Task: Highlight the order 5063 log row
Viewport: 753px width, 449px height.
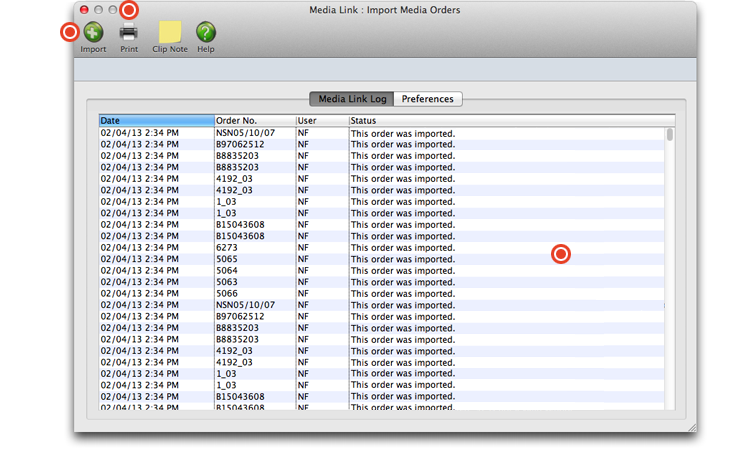Action: pyautogui.click(x=254, y=282)
